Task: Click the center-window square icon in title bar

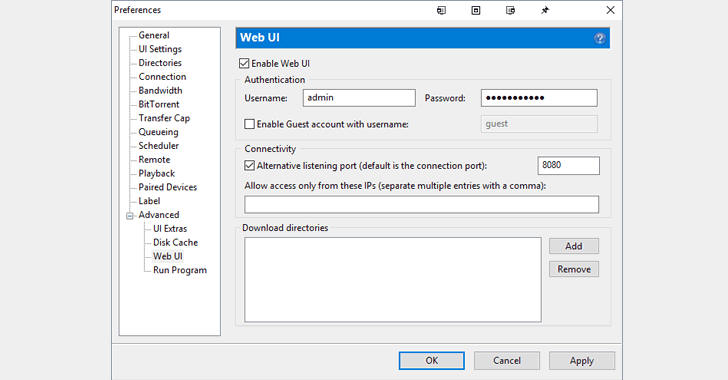Action: pyautogui.click(x=476, y=10)
